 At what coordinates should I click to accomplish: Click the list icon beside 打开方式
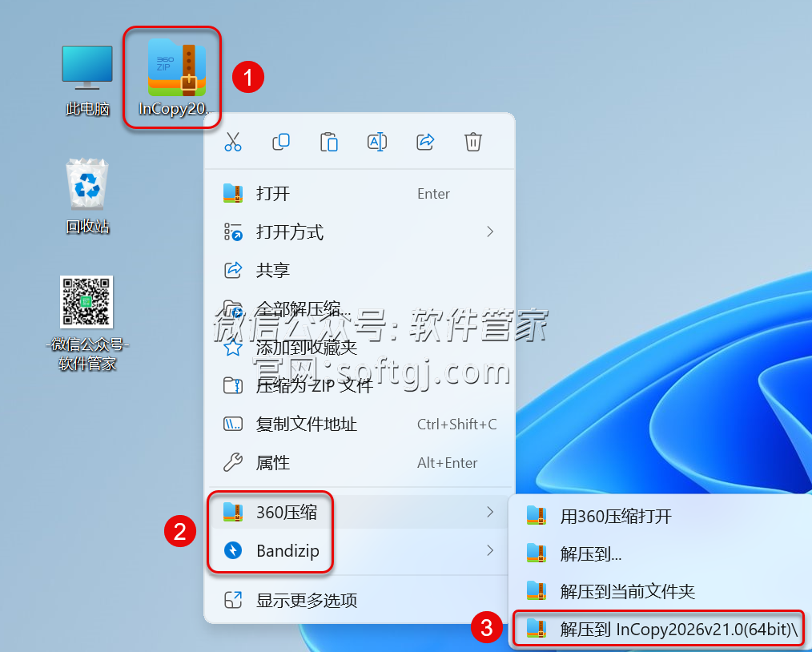tap(233, 232)
